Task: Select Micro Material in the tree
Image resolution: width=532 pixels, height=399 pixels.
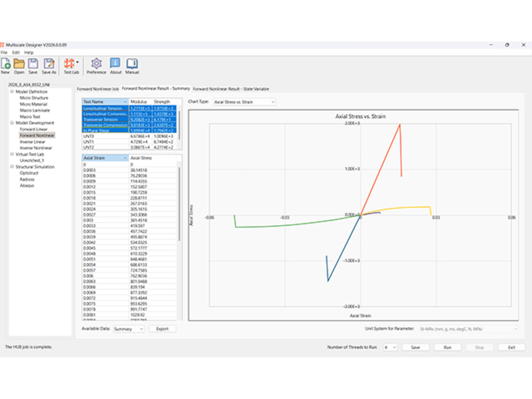Action: coord(33,104)
